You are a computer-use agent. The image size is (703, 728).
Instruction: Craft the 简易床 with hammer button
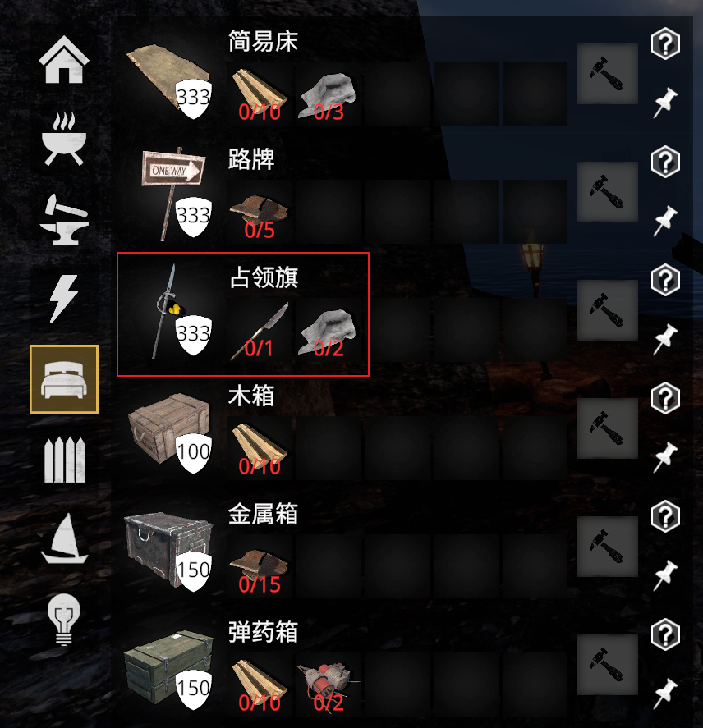(607, 74)
